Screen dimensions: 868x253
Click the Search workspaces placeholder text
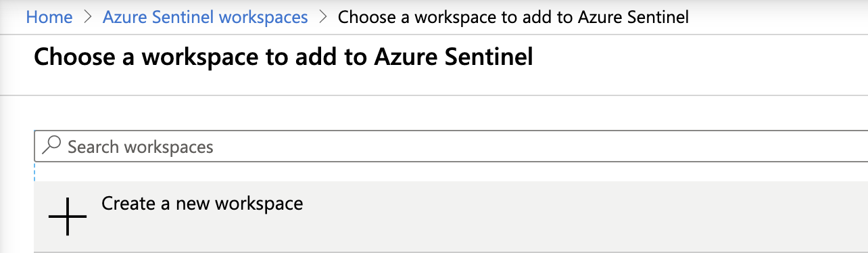tap(141, 147)
